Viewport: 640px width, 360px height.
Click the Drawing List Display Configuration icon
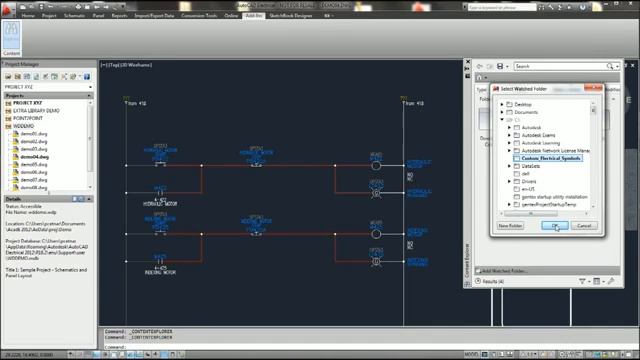tap(64, 77)
